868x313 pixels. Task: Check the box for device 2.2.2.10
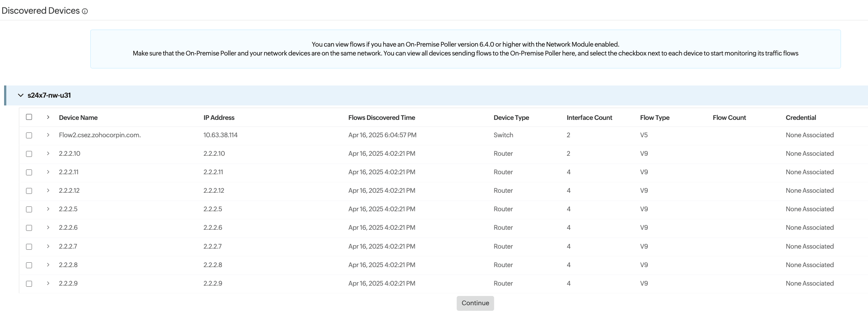(x=29, y=154)
